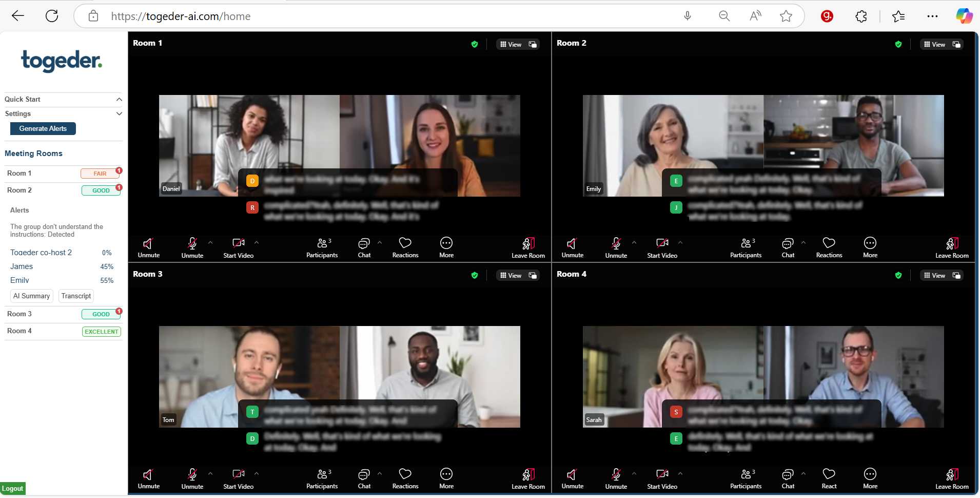The width and height of the screenshot is (980, 498).
Task: Open the View menu in Room 2
Action: (x=935, y=45)
